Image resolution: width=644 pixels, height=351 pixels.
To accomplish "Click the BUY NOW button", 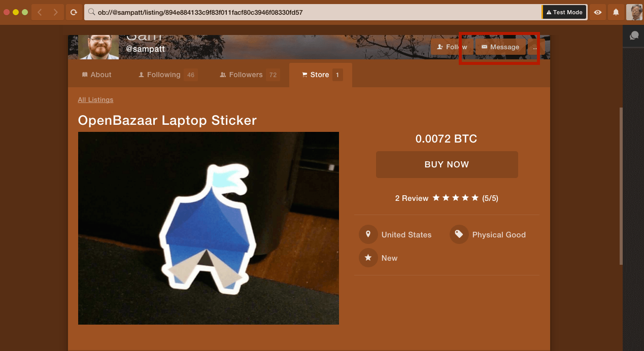I will click(x=447, y=164).
